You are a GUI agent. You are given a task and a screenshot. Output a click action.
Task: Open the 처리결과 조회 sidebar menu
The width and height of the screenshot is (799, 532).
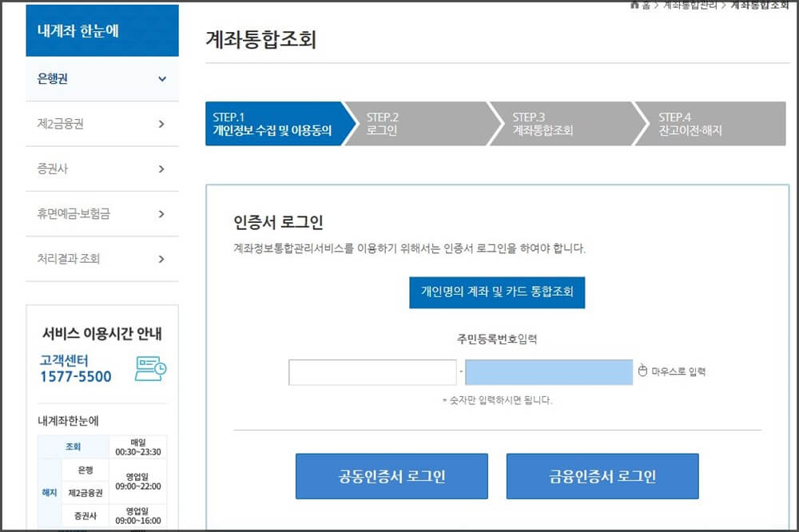click(x=102, y=259)
